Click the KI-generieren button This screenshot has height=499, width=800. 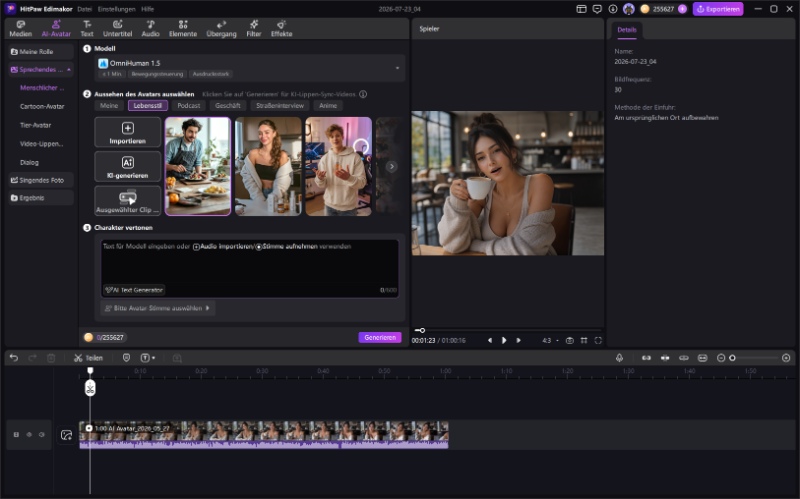click(128, 167)
